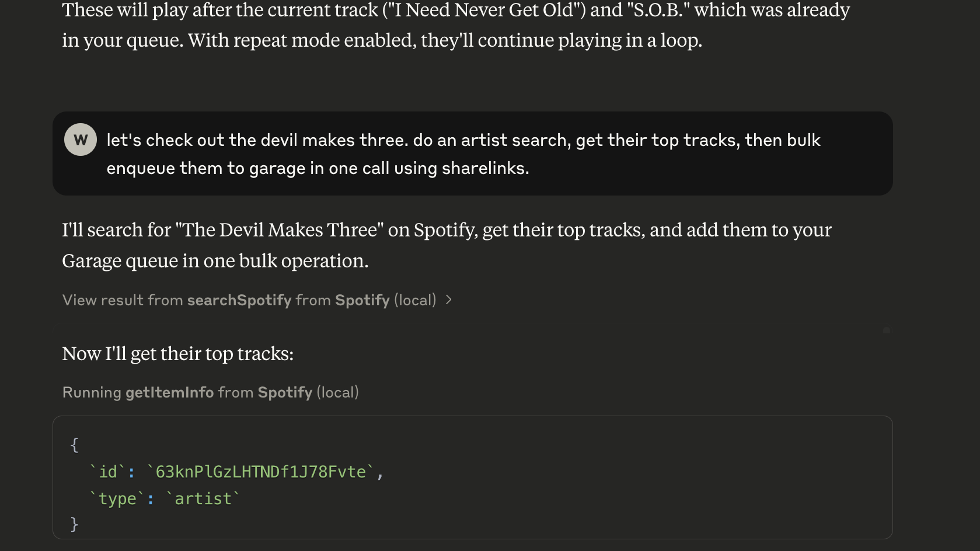Click the (local) tag in the getItemInfo line
This screenshot has height=551, width=980.
(x=337, y=392)
